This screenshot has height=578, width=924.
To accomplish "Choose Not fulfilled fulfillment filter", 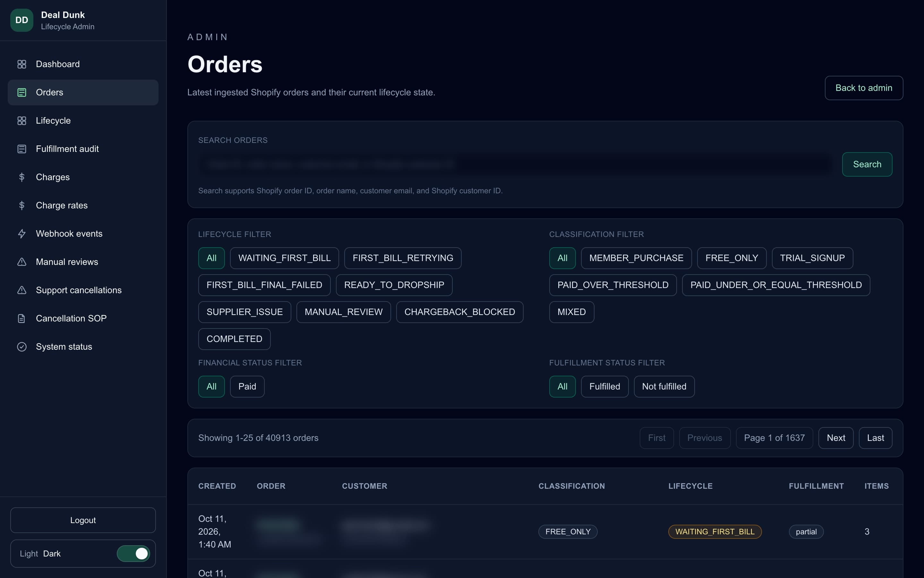I will coord(664,387).
